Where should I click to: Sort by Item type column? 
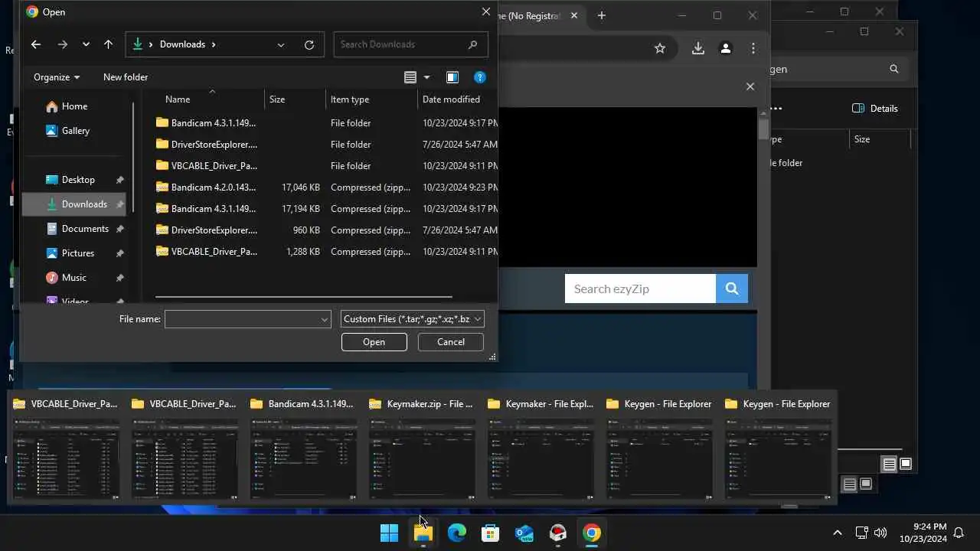pos(350,99)
